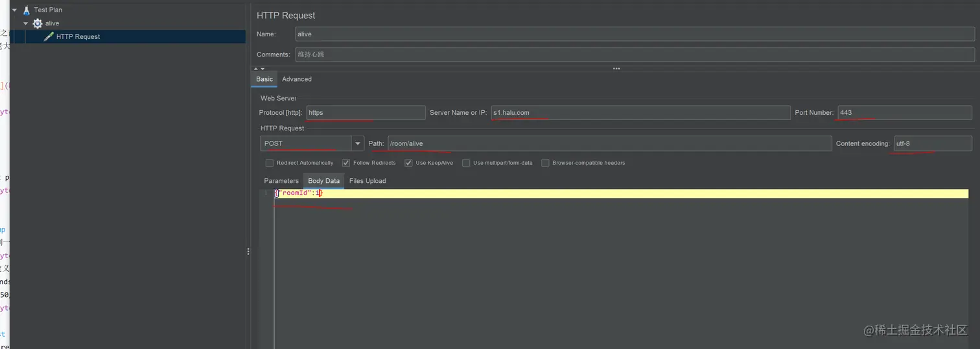
Task: Select the Body Data tab
Action: 323,181
